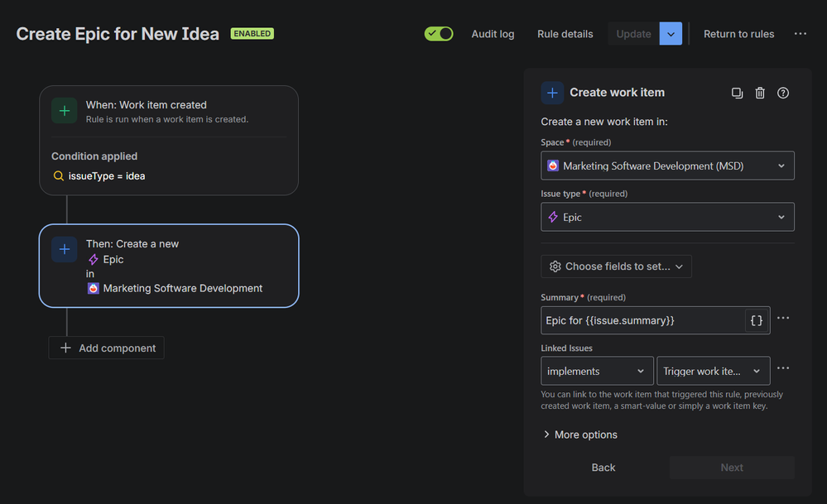
Task: Click the Marketing Software Development project avatar
Action: (x=553, y=166)
